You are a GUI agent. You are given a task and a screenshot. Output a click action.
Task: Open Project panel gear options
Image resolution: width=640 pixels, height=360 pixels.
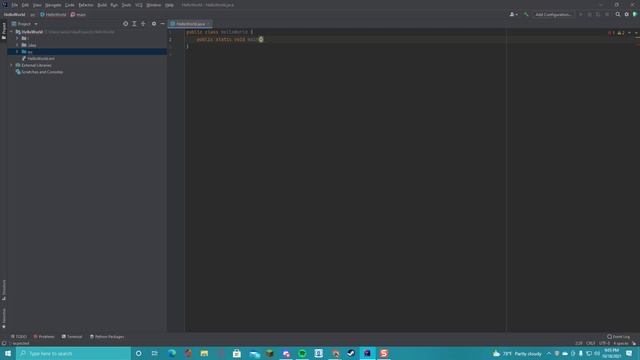pos(154,24)
